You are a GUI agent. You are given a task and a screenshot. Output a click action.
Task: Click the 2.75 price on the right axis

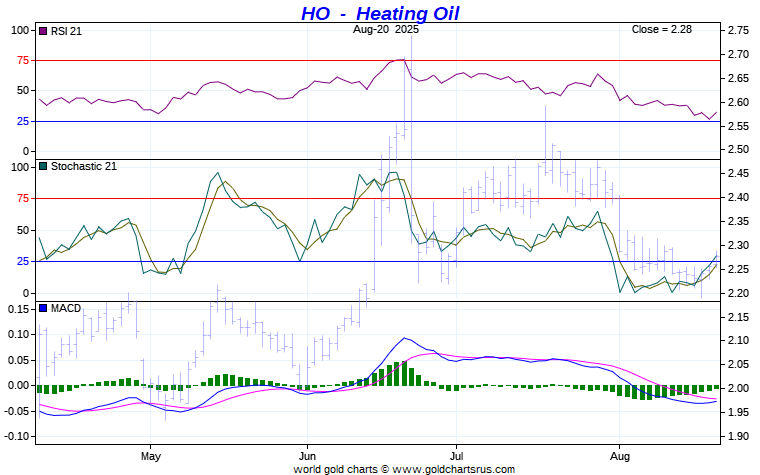coord(738,30)
